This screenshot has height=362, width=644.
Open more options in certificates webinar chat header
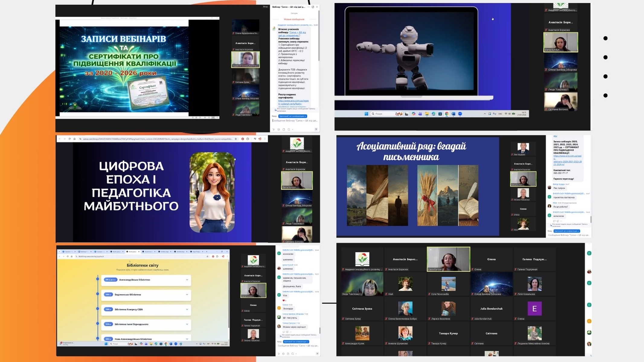309,7
